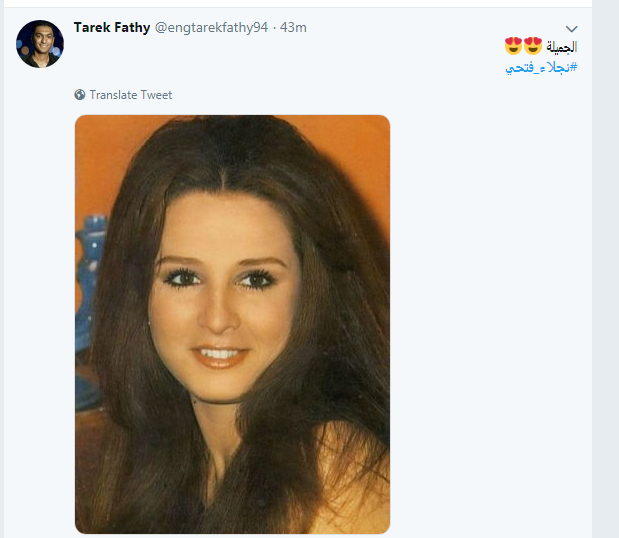Image resolution: width=619 pixels, height=538 pixels.
Task: Click the dot separator before 43m
Action: 274,28
